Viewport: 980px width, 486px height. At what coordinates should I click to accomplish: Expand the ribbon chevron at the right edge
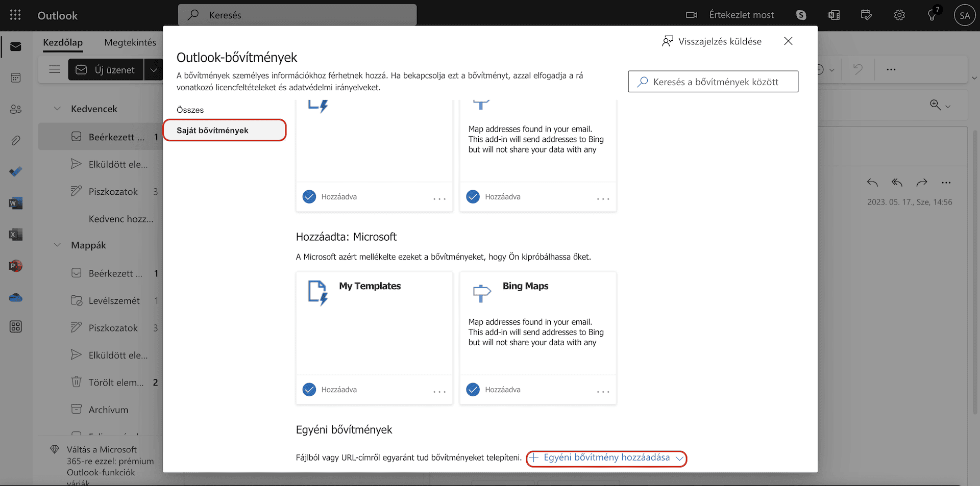(x=974, y=78)
